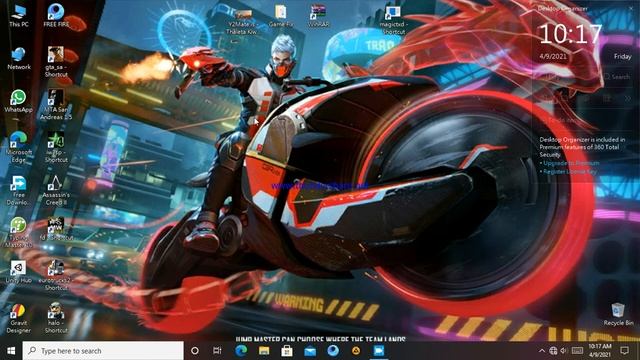Select the Free Download desktop icon

pos(18,190)
